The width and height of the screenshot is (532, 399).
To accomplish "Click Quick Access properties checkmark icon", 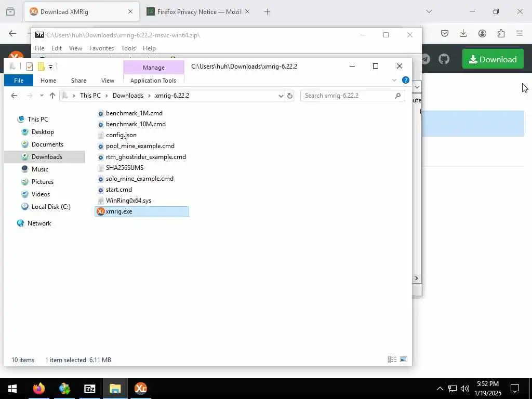I will pos(30,66).
